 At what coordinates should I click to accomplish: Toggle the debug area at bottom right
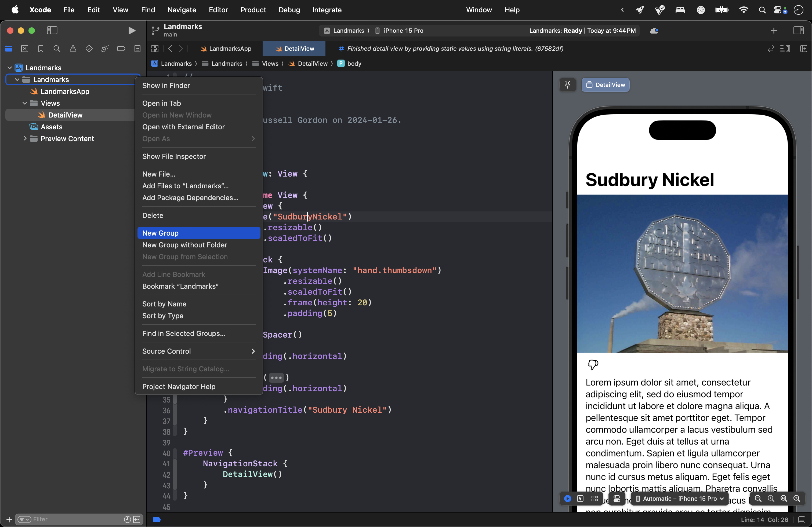click(x=802, y=519)
